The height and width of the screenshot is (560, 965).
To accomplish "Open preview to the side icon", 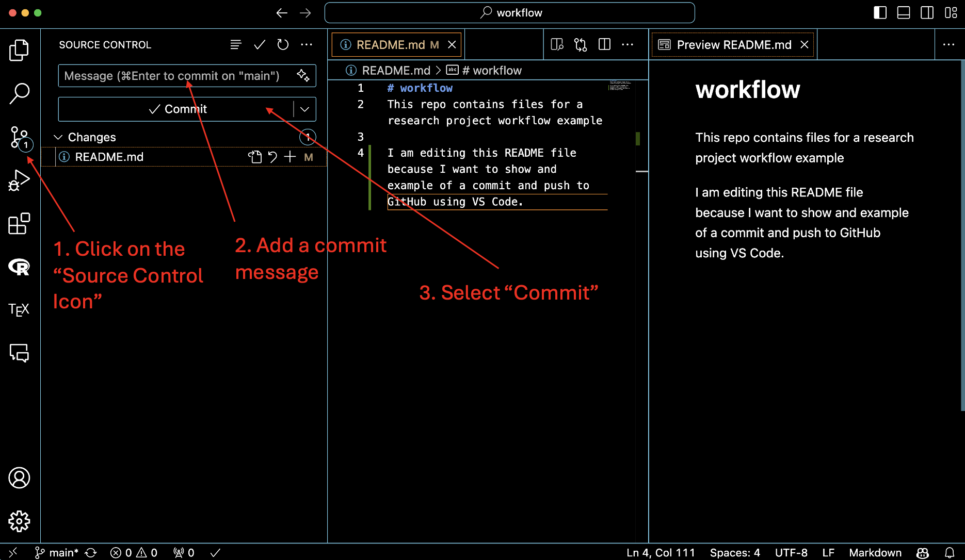I will click(x=557, y=45).
